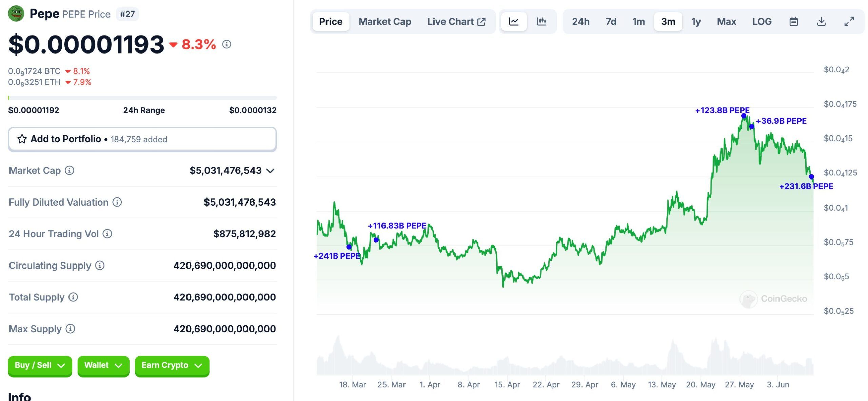This screenshot has height=401, width=868.
Task: Open the Wallet dropdown
Action: tap(103, 365)
